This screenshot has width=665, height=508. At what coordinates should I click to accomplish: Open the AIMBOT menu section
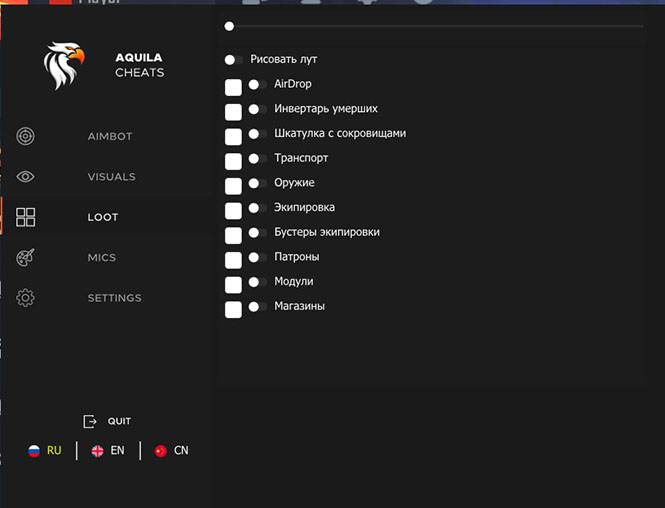point(110,137)
